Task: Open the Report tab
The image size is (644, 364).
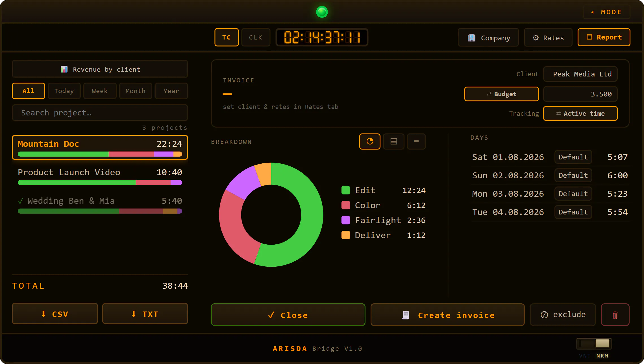Action: [604, 37]
